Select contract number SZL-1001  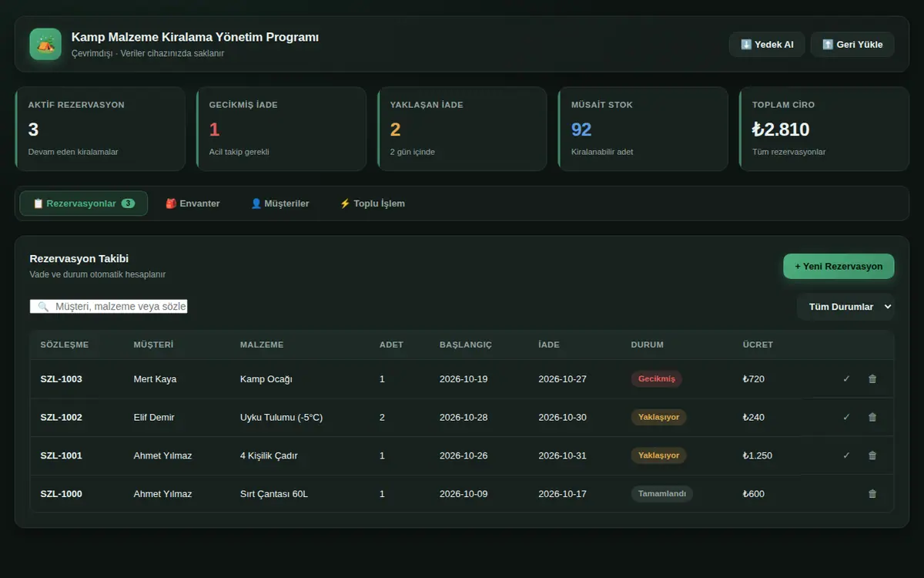coord(62,455)
